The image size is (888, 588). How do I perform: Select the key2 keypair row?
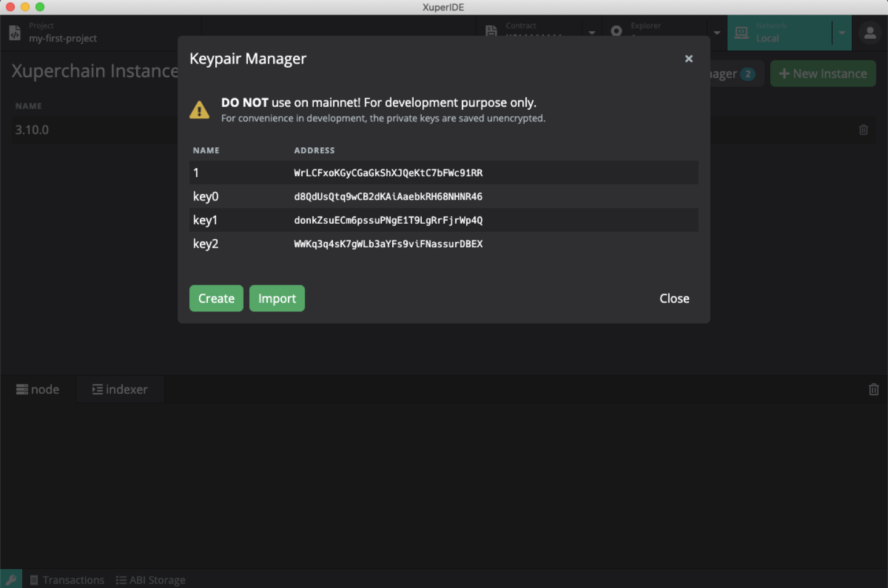pyautogui.click(x=443, y=243)
